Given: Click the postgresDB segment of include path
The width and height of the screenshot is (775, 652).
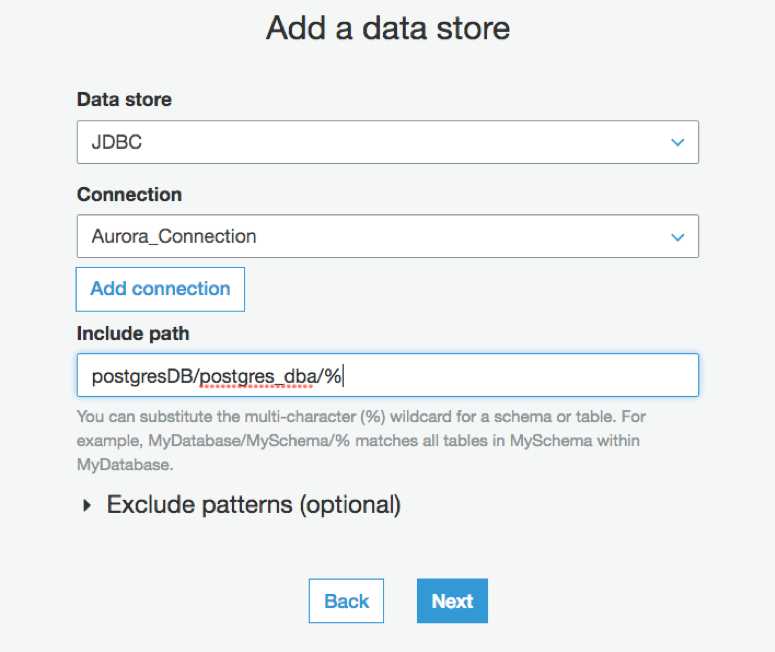Looking at the screenshot, I should click(x=141, y=376).
